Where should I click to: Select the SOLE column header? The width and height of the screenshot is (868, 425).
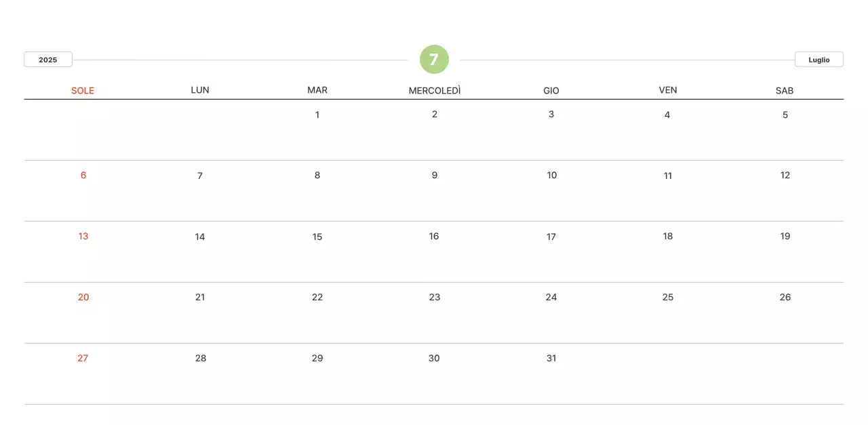pos(83,90)
